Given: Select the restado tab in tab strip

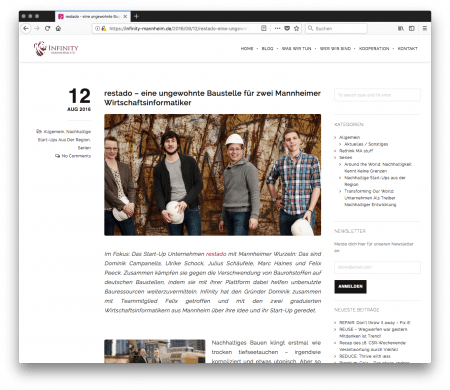Looking at the screenshot, I should [x=92, y=16].
